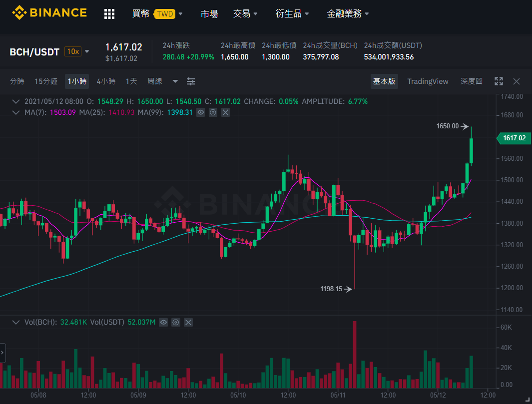Screen dimensions: 532x404
Task: Open Vol indicator settings icon
Action: tap(176, 322)
